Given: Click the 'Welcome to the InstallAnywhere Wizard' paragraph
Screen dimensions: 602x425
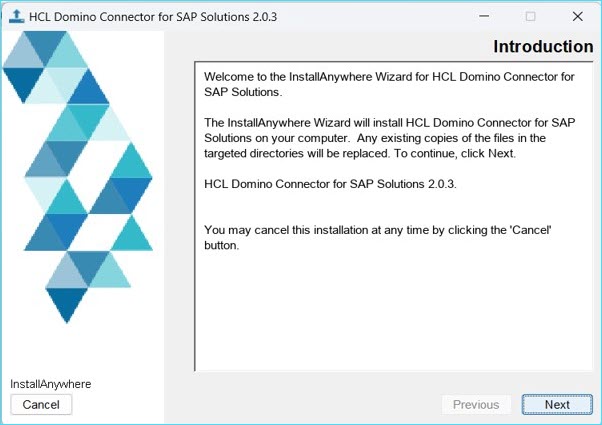Looking at the screenshot, I should coord(390,84).
